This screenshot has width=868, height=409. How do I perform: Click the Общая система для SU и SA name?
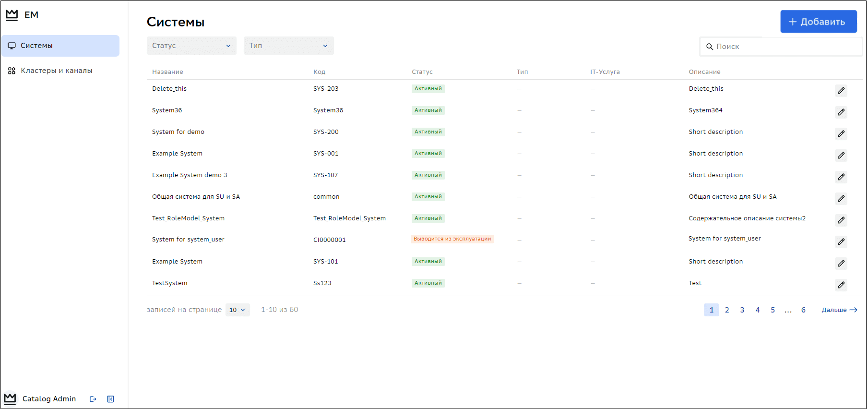click(196, 197)
